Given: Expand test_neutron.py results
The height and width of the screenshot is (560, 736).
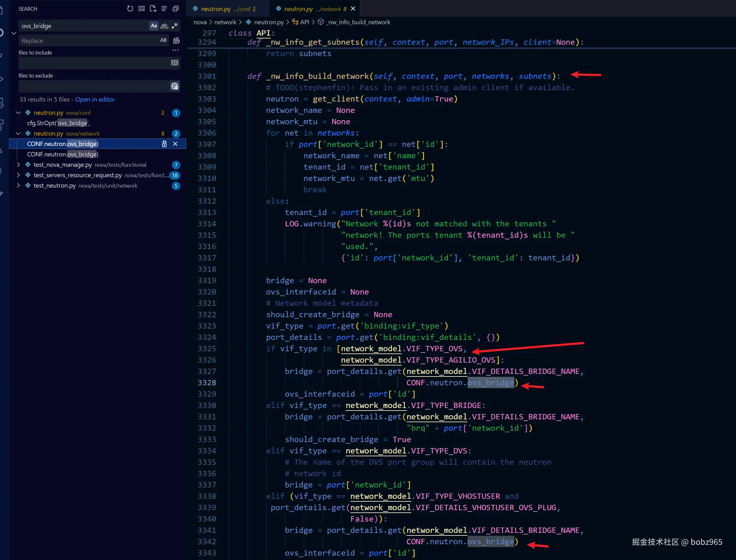Looking at the screenshot, I should click(18, 185).
